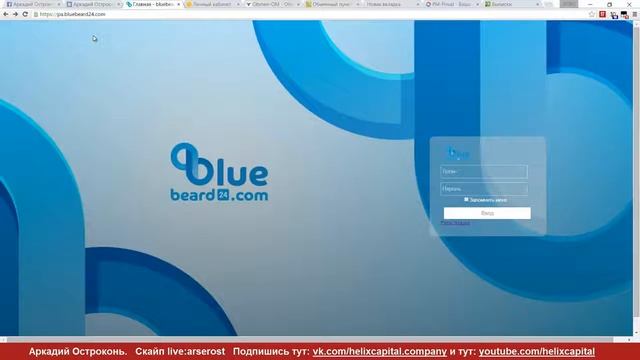Image resolution: width=640 pixels, height=360 pixels.
Task: Tick the Запомнить меня checkbox
Action: point(466,200)
